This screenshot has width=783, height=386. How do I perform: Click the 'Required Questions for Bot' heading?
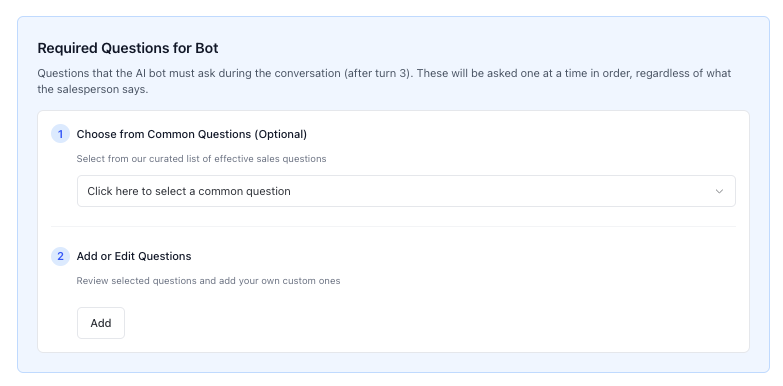128,48
